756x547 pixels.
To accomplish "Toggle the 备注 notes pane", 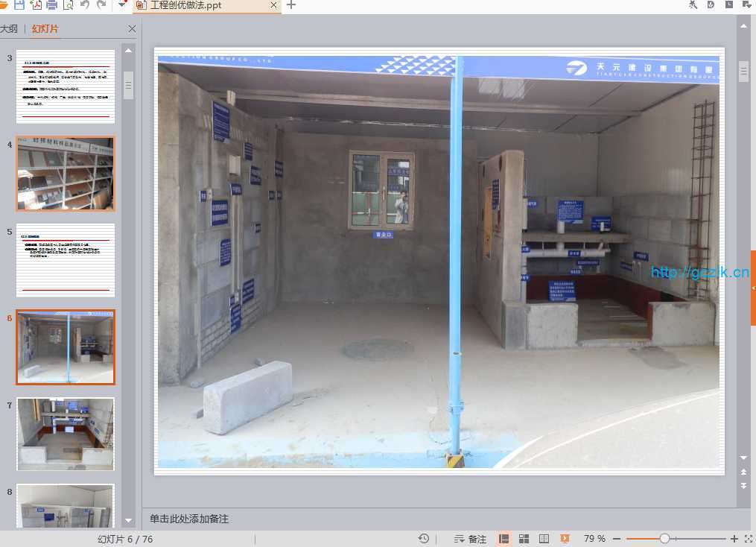I will pyautogui.click(x=470, y=539).
